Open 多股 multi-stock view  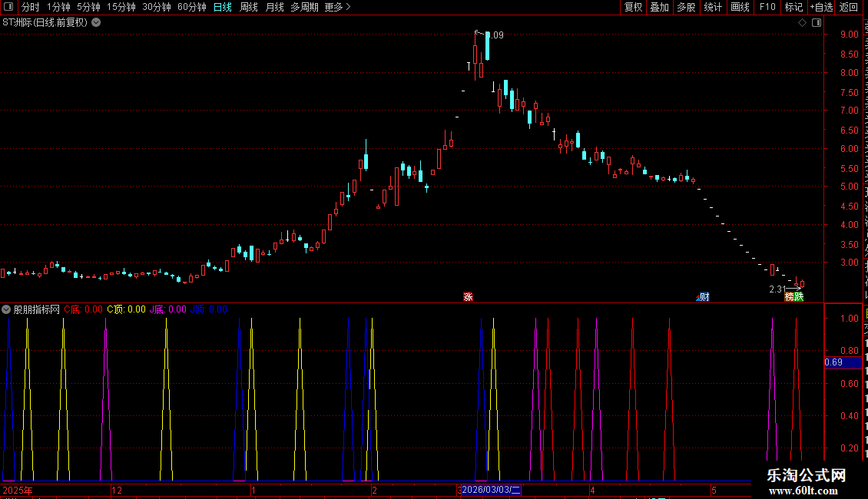[x=686, y=7]
